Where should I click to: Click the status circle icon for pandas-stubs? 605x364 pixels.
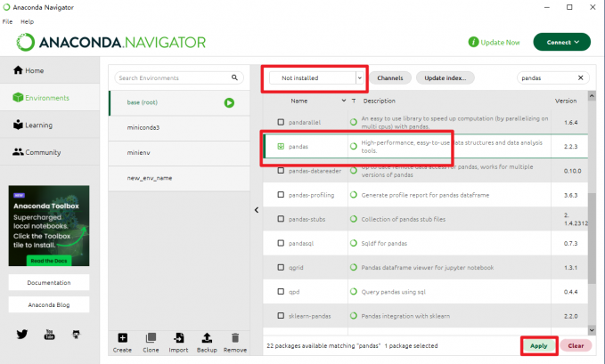pyautogui.click(x=354, y=219)
